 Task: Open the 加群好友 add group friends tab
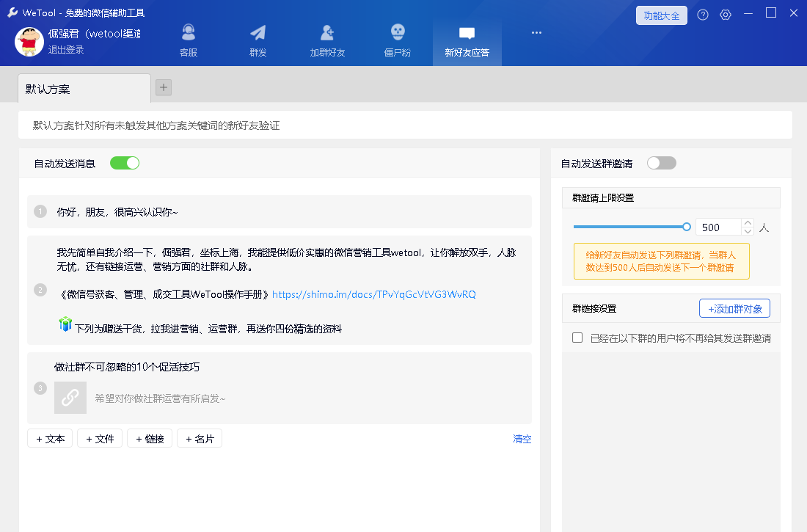point(327,41)
